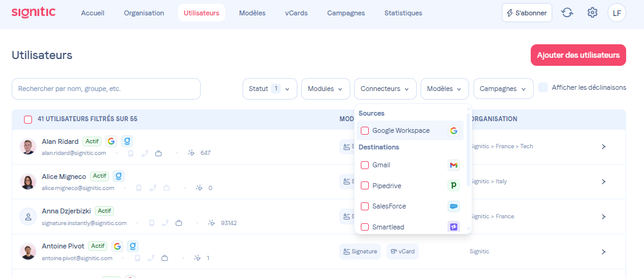Check the SalesForce destination checkbox

pyautogui.click(x=364, y=206)
